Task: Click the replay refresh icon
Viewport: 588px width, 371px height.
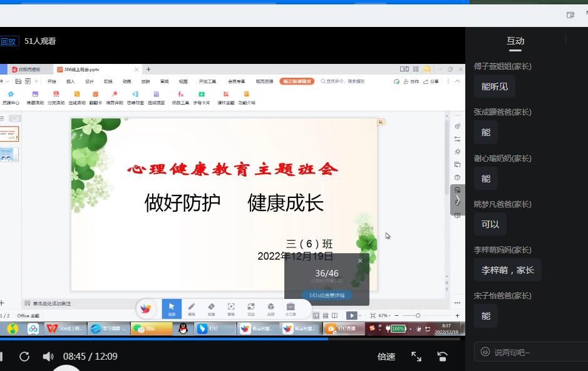Action: pos(24,357)
